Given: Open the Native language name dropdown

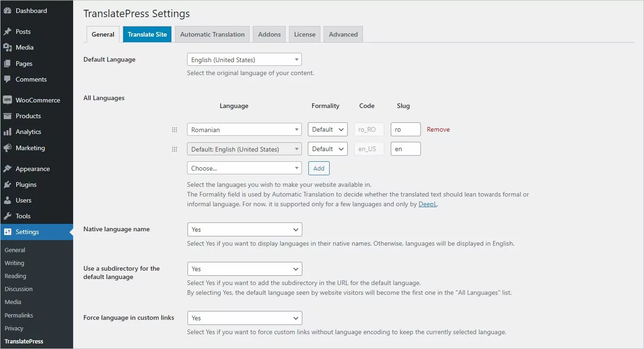Looking at the screenshot, I should tap(244, 229).
